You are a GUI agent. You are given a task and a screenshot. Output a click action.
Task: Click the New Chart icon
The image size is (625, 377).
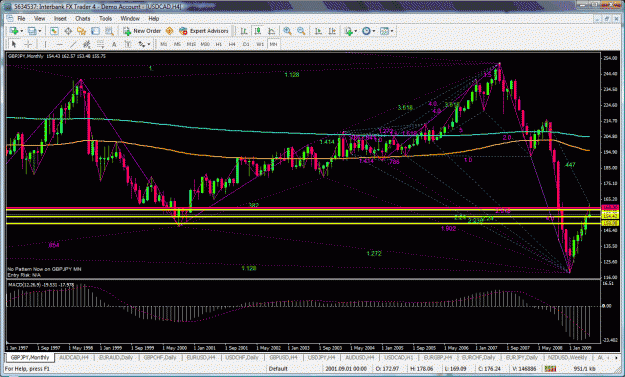click(14, 31)
